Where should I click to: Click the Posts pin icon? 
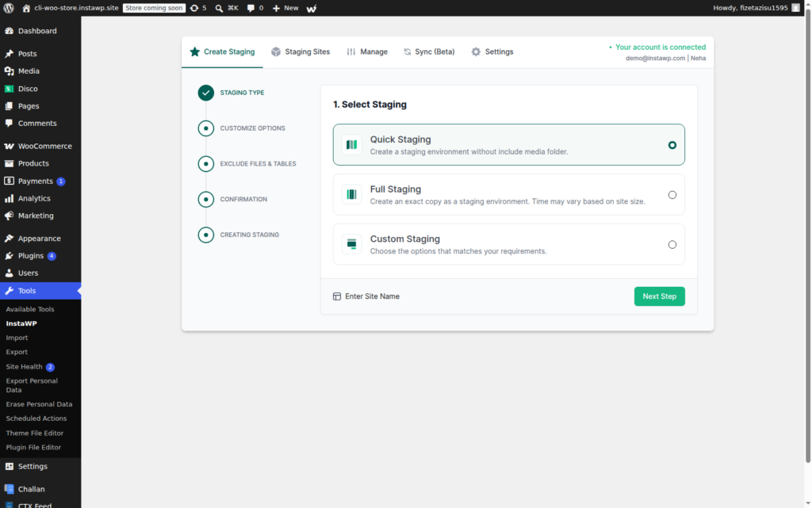[x=9, y=54]
